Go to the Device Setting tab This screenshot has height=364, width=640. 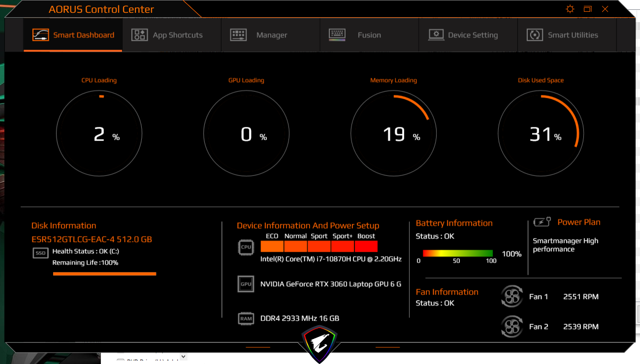(463, 35)
